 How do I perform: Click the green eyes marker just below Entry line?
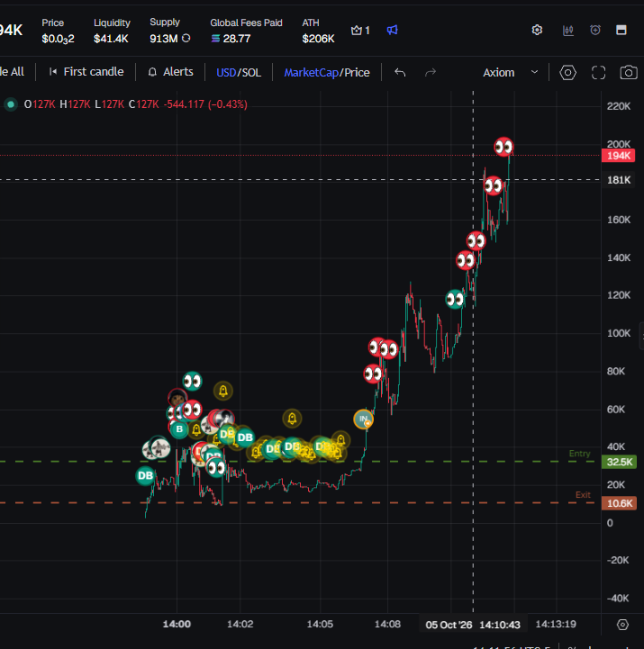[x=216, y=468]
